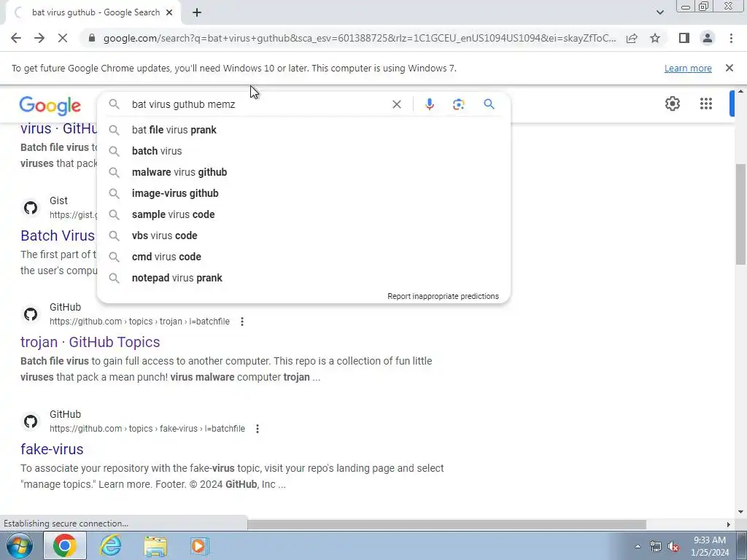Screen dimensions: 747x560
Task: Bookmark this page with the star
Action: pyautogui.click(x=655, y=38)
